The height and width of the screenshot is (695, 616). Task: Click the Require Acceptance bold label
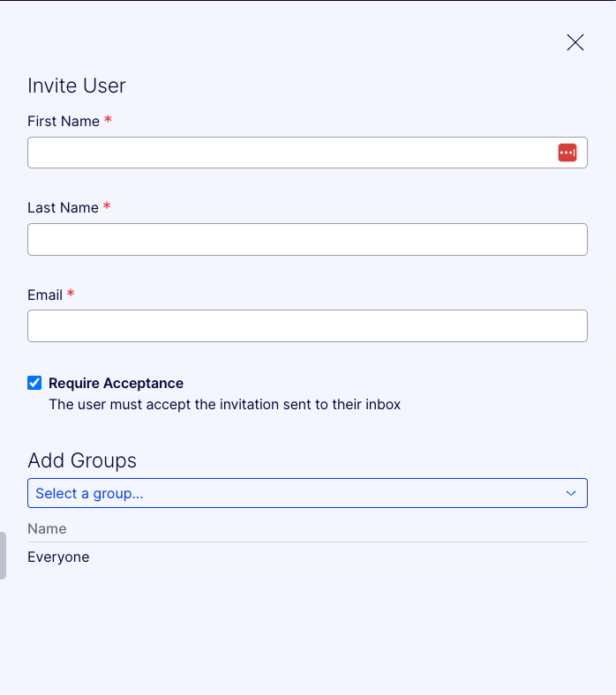[x=116, y=383]
